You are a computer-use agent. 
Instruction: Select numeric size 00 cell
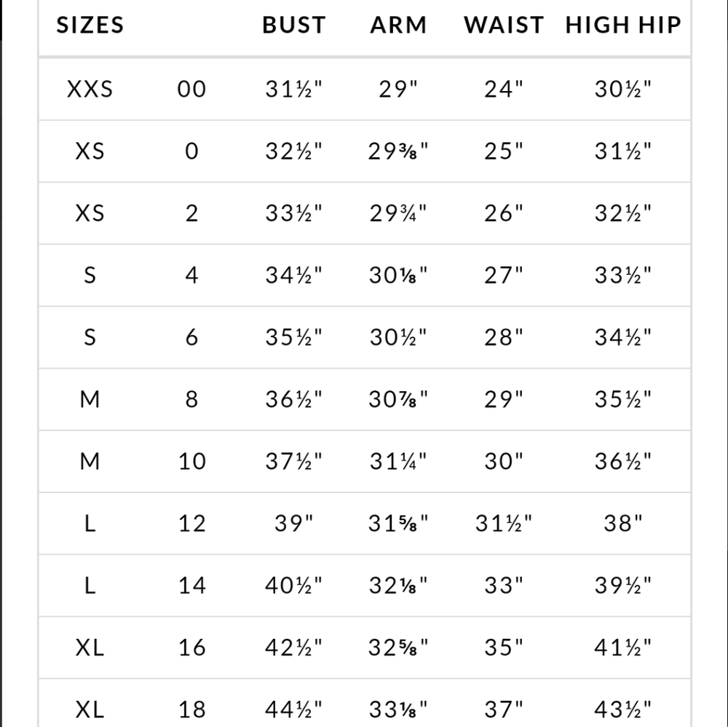click(x=192, y=90)
